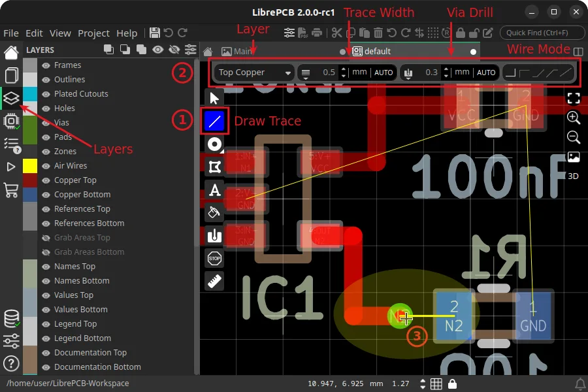
Task: Hide the Legend Top layer
Action: pos(46,324)
